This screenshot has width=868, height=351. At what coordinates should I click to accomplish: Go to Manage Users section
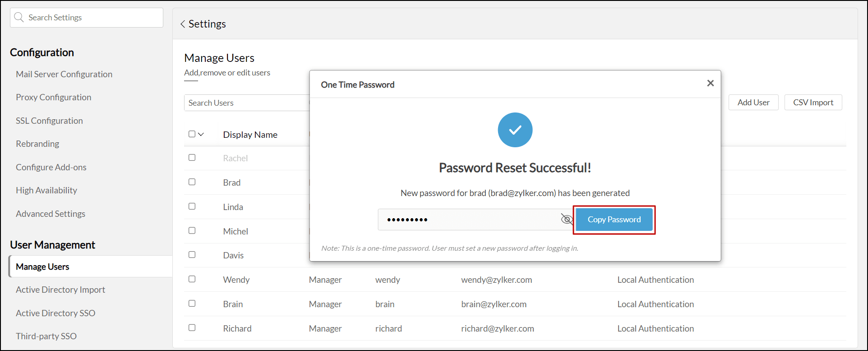[x=42, y=267]
